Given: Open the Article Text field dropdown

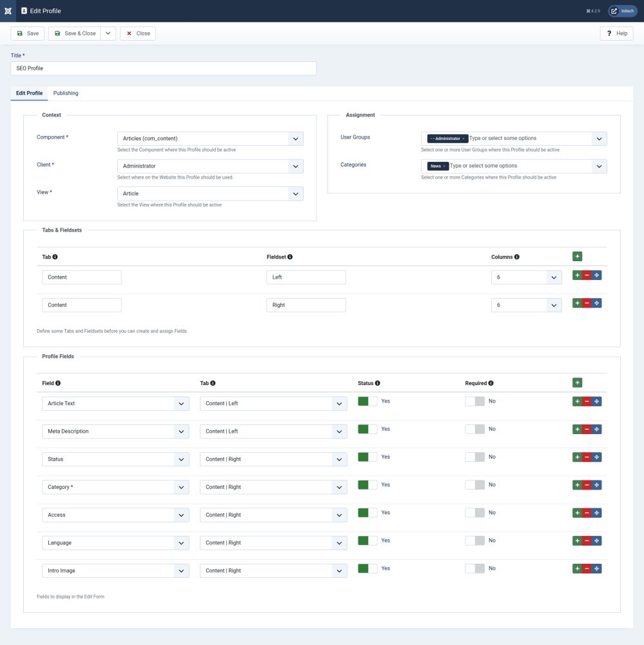Looking at the screenshot, I should (115, 404).
